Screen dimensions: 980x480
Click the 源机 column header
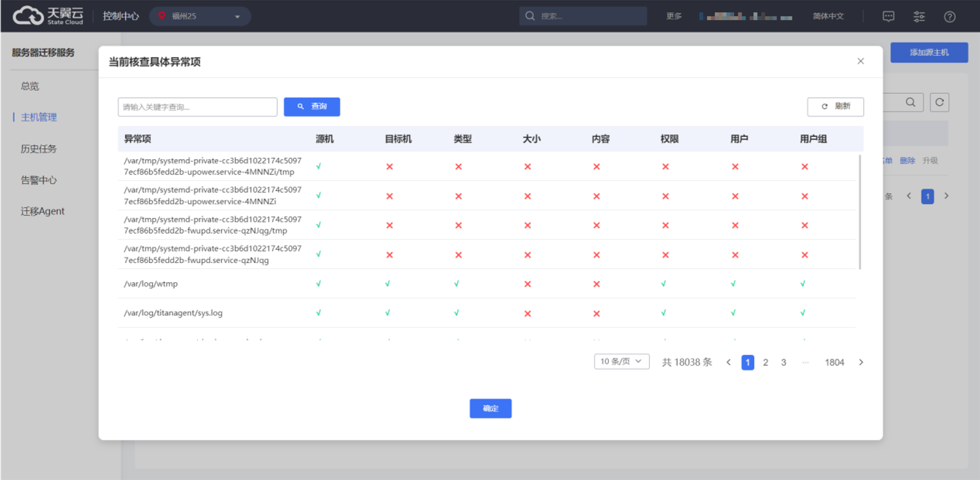click(x=325, y=139)
